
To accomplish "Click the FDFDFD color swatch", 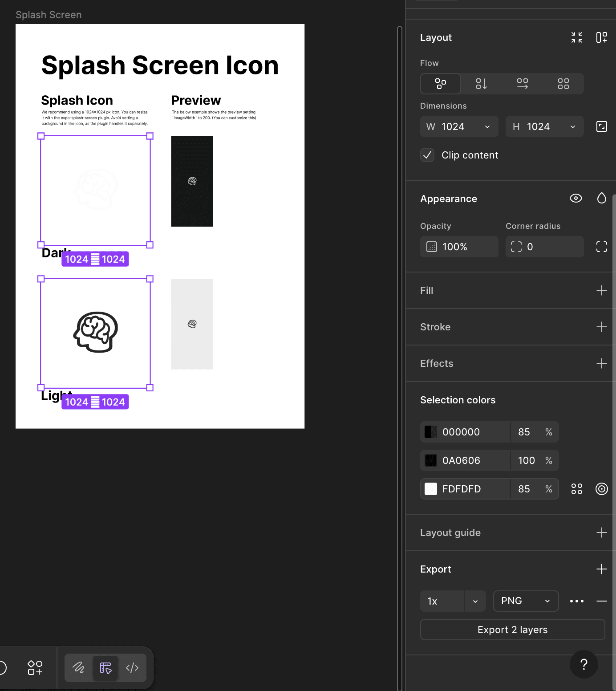I will [431, 489].
